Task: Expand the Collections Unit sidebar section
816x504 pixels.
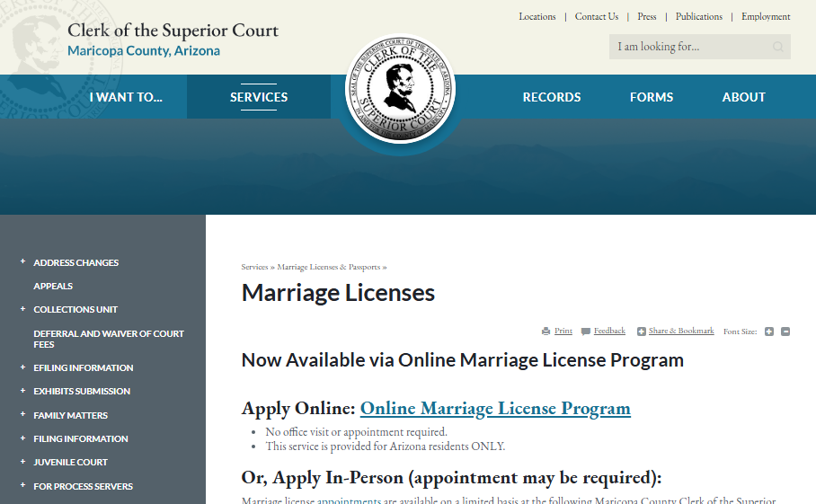Action: point(22,309)
